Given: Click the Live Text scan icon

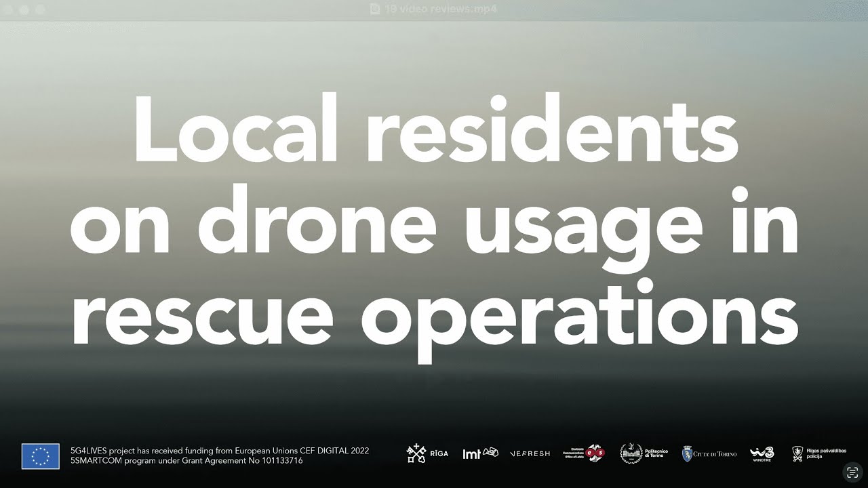Looking at the screenshot, I should 852,472.
